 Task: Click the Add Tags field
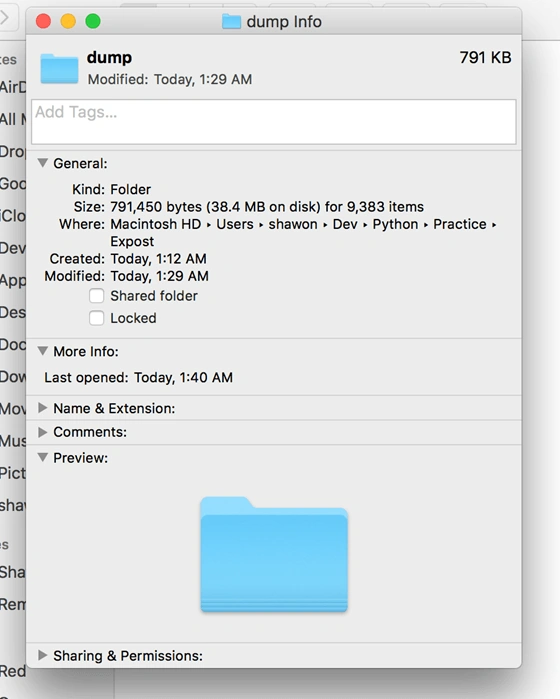(x=274, y=122)
